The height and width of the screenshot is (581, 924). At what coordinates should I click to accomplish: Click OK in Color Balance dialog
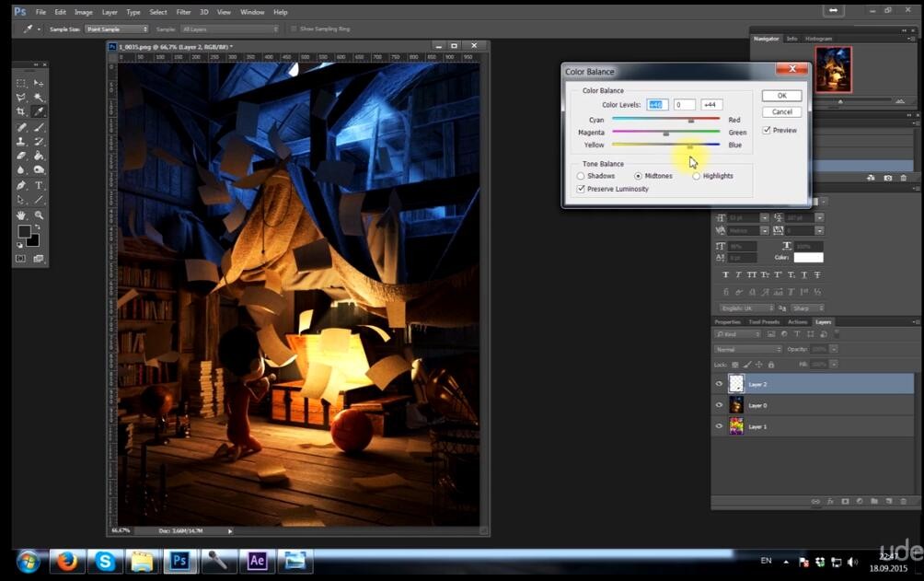(781, 96)
